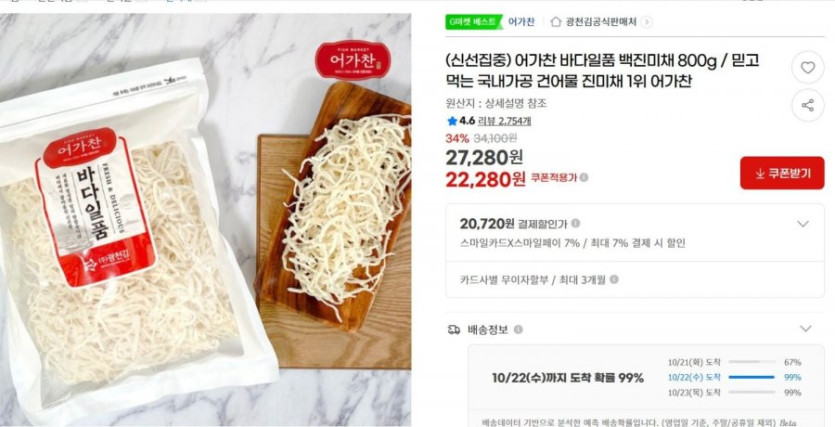This screenshot has width=835, height=427.
Task: Click the heart wishlist icon
Action: pos(807,68)
